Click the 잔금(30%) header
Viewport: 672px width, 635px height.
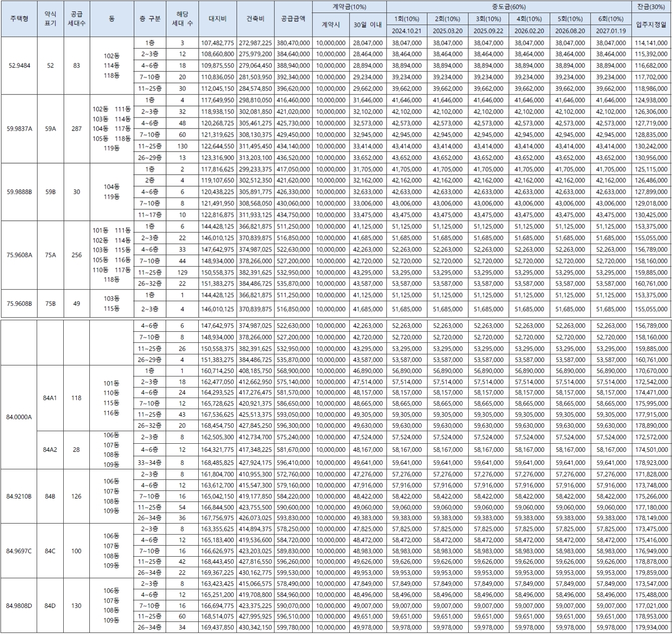coord(651,7)
